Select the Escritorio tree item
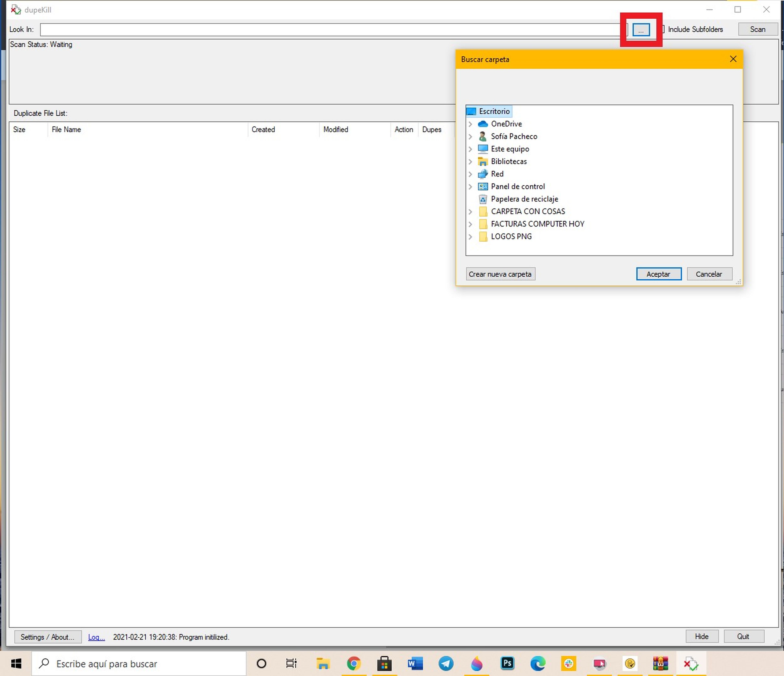 [x=494, y=111]
